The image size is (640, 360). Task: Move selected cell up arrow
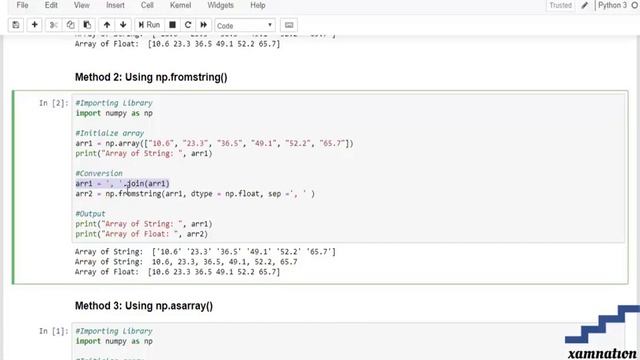(x=107, y=25)
